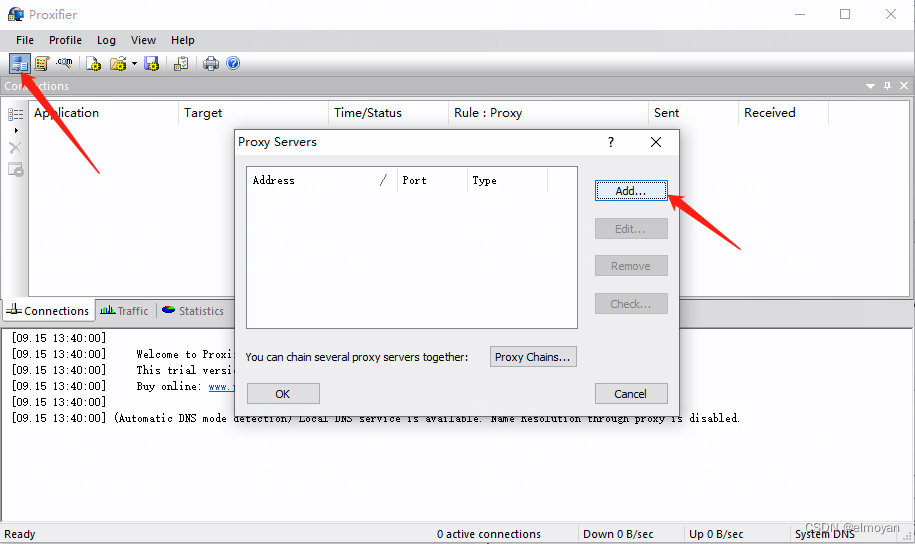Click the Edit... button
Image resolution: width=915 pixels, height=544 pixels.
tap(631, 229)
